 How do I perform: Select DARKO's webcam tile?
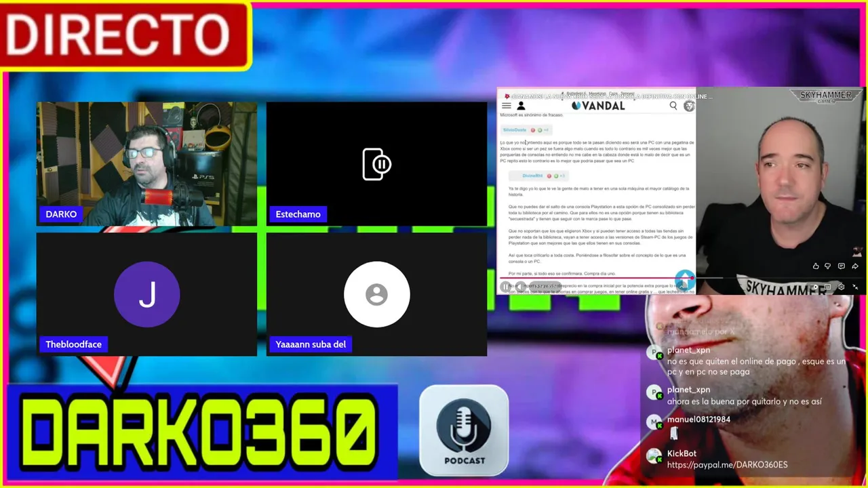click(146, 163)
